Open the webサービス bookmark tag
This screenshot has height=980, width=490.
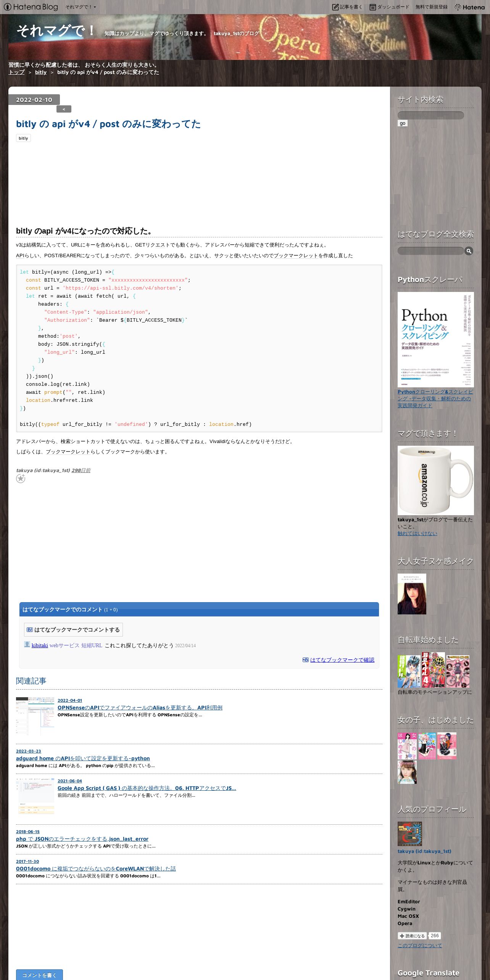click(64, 645)
